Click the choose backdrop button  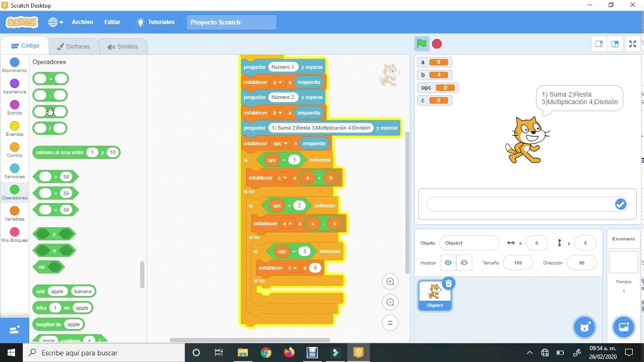coord(623,327)
